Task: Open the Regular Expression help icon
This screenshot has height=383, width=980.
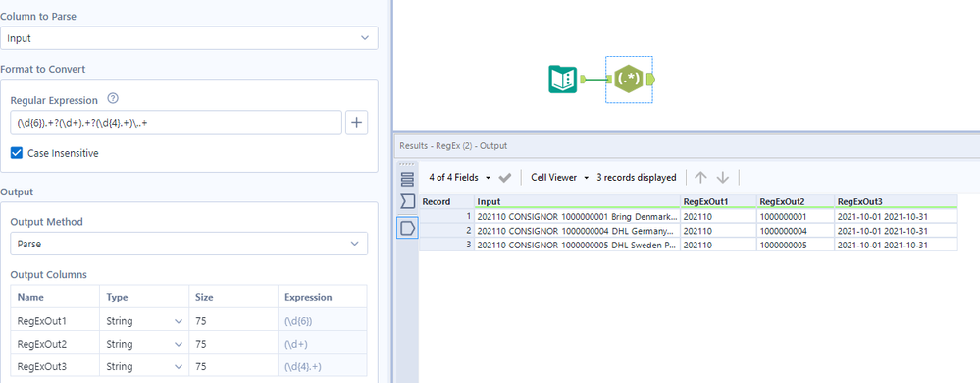Action: coord(113,99)
